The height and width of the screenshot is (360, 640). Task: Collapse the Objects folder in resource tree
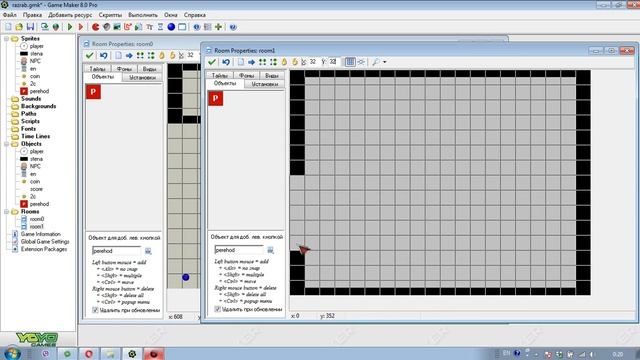[x=7, y=144]
